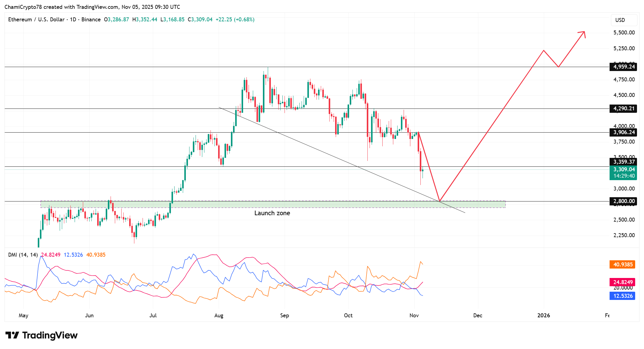Select the 2026 label on the time axis
644x349 pixels.
coord(544,316)
